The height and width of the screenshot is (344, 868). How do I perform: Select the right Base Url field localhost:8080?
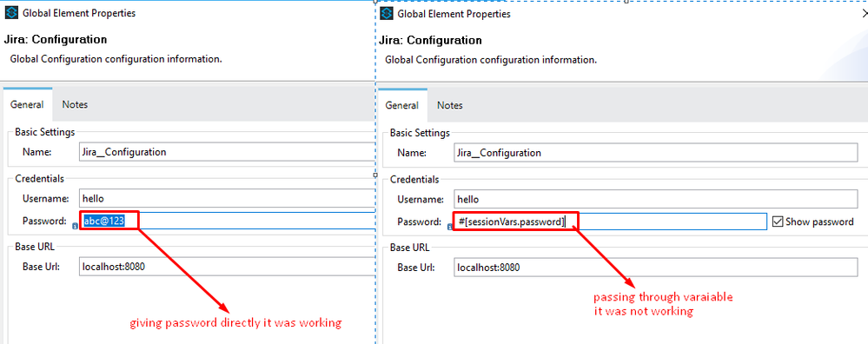coord(655,268)
